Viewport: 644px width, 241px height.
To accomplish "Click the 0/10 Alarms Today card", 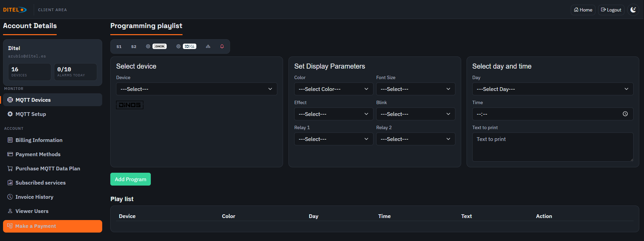I will click(x=76, y=72).
